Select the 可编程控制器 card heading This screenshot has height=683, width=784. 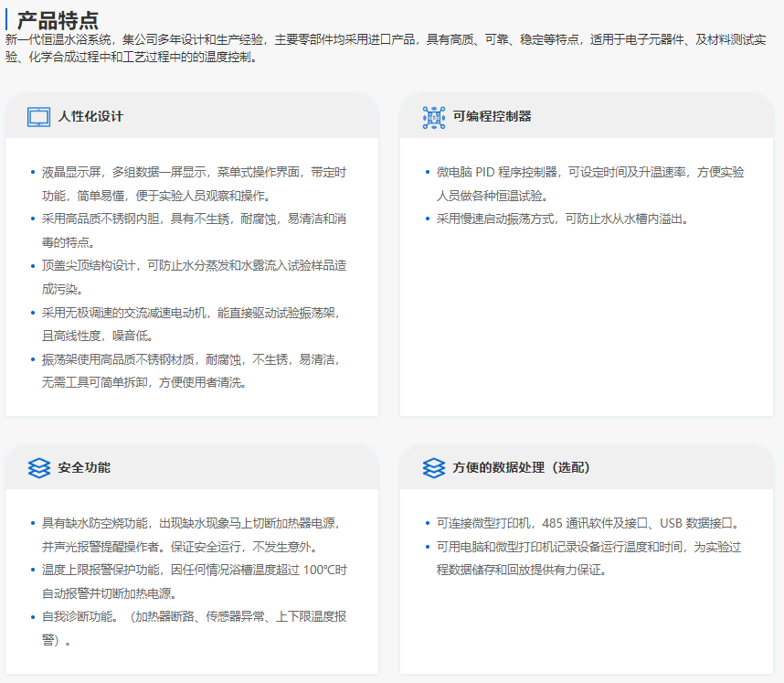492,116
